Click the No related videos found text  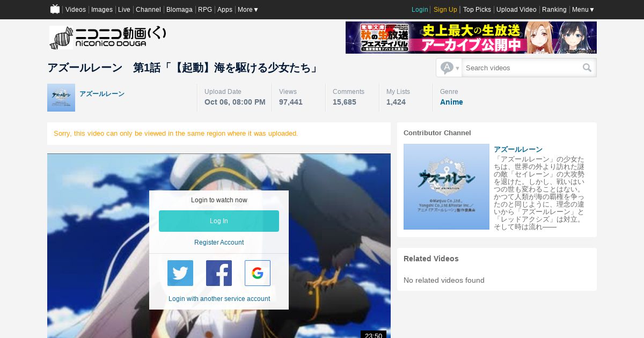444,280
